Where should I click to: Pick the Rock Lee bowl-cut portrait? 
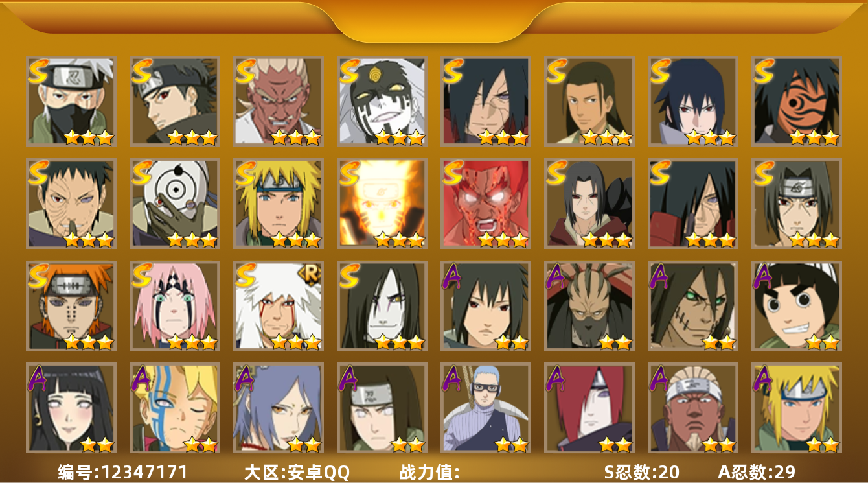(796, 306)
